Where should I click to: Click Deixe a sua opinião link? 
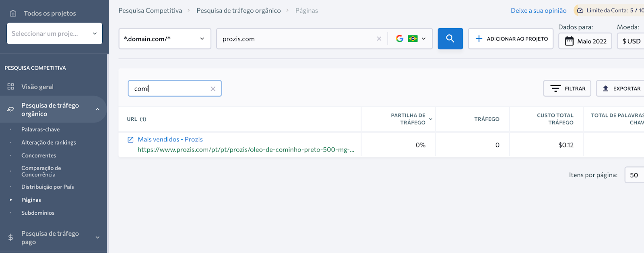539,10
